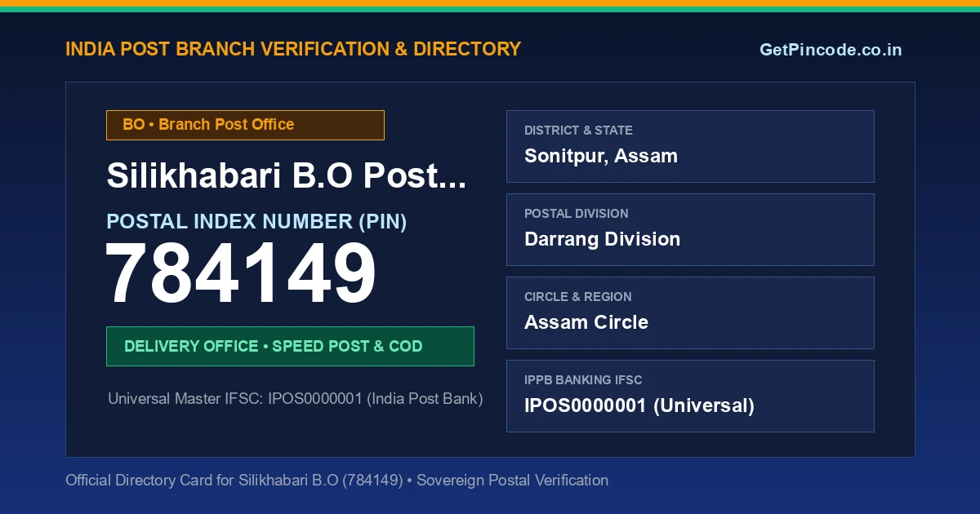Click the Official Directory Card footer text
Screen dimensions: 980x514
[x=336, y=481]
